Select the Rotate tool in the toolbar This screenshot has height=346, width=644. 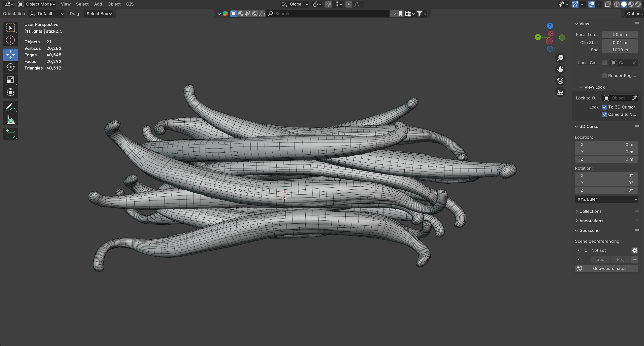point(11,67)
